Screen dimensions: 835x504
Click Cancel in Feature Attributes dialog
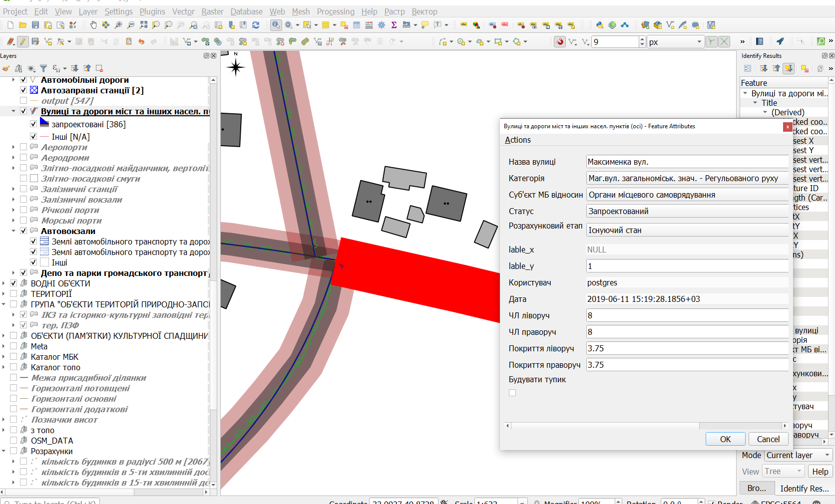768,439
